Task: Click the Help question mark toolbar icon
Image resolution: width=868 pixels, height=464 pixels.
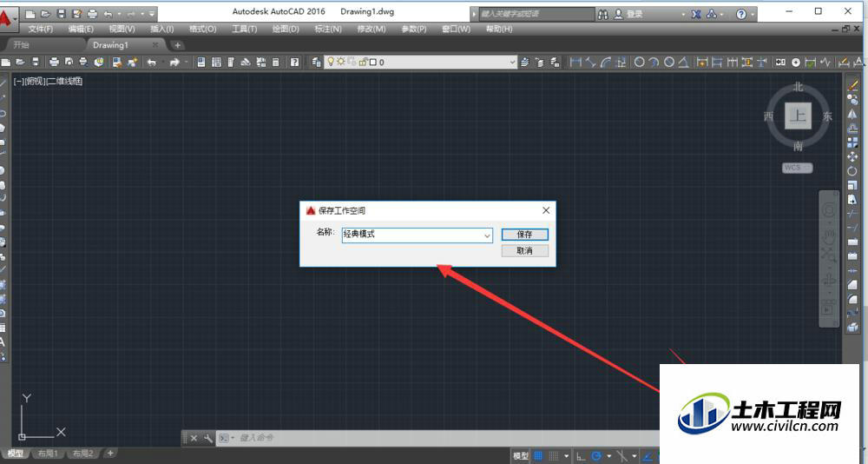Action: click(294, 62)
